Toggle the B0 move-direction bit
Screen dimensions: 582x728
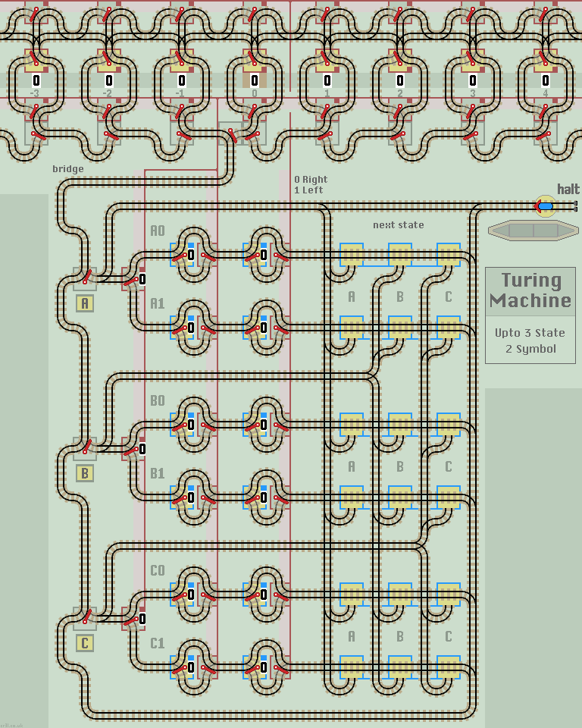[x=264, y=425]
